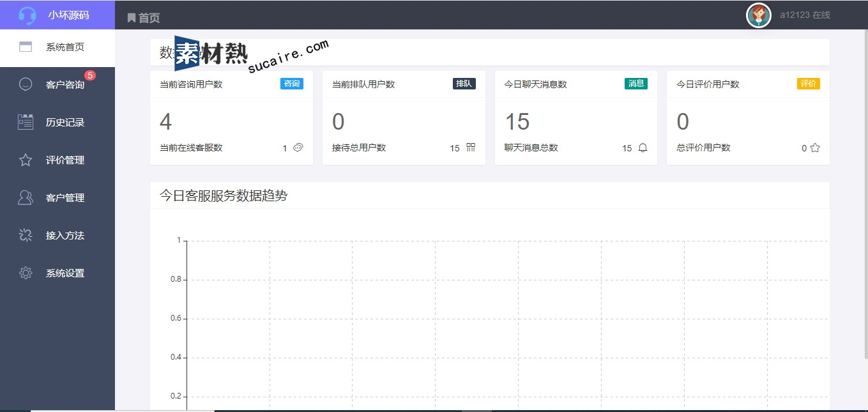
Task: Click the 客户咨询 chat bubble icon
Action: 26,84
